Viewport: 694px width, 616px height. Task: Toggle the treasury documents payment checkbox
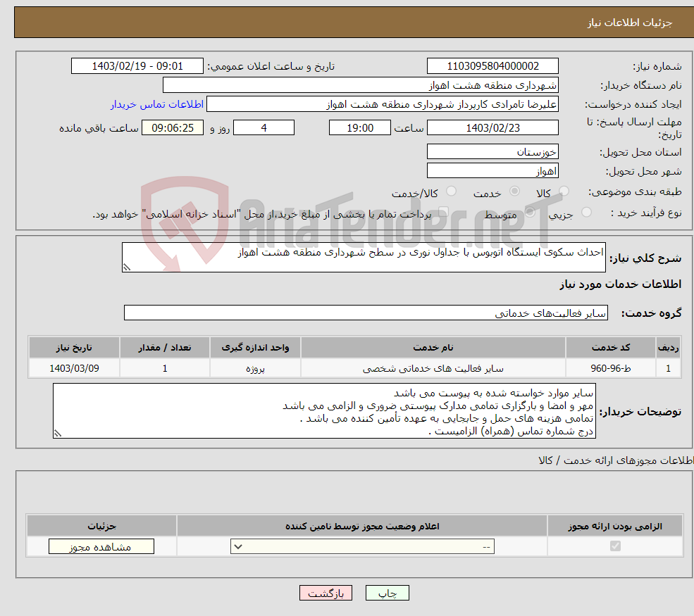click(443, 213)
